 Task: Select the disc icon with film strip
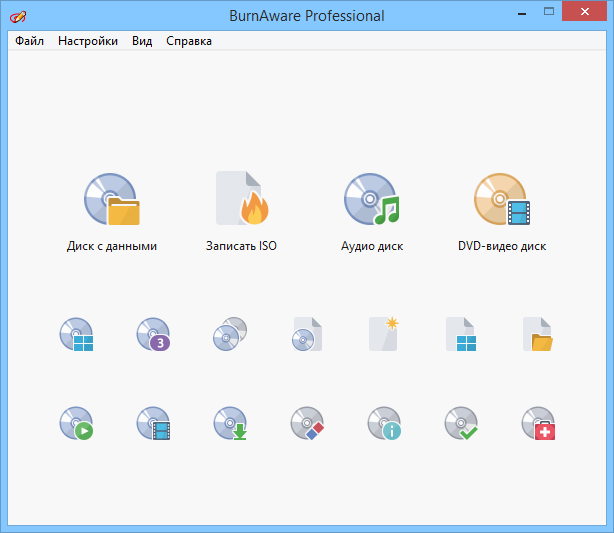[153, 424]
